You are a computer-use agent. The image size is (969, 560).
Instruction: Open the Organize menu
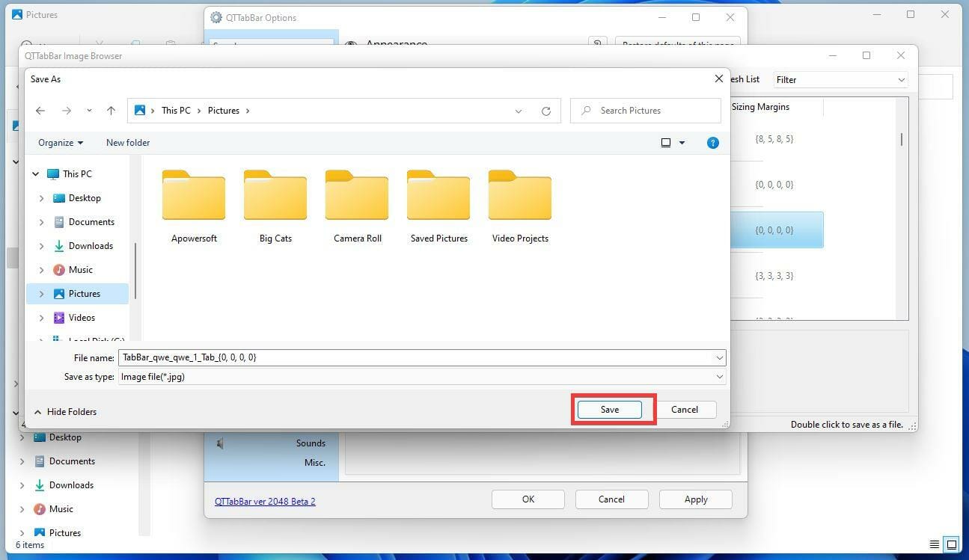click(x=61, y=143)
